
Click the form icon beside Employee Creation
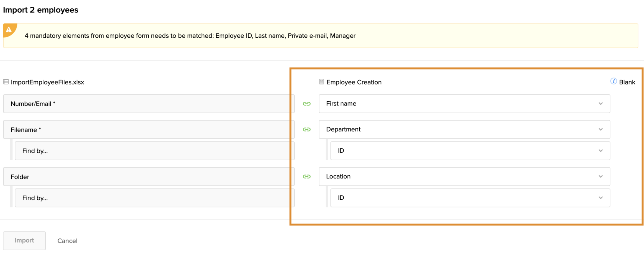coord(321,82)
